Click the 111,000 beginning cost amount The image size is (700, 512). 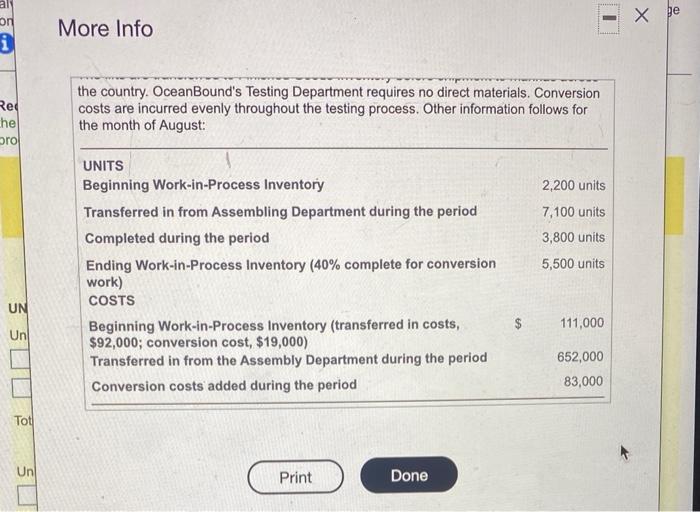point(582,323)
